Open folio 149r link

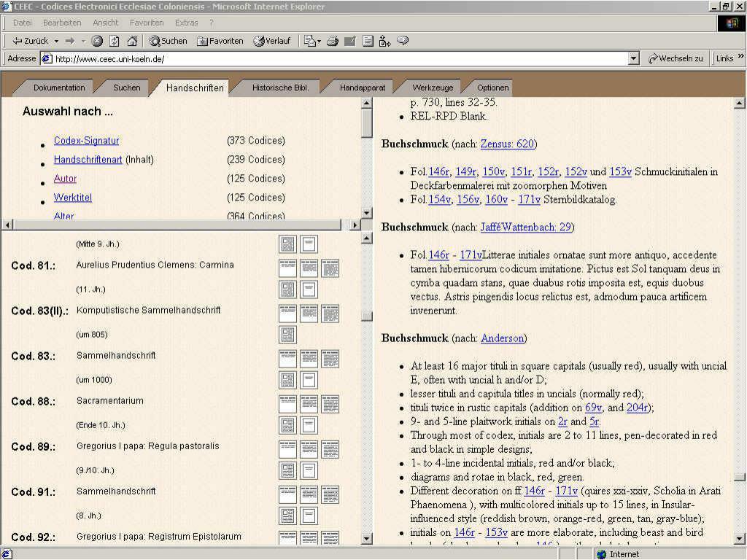pos(465,171)
